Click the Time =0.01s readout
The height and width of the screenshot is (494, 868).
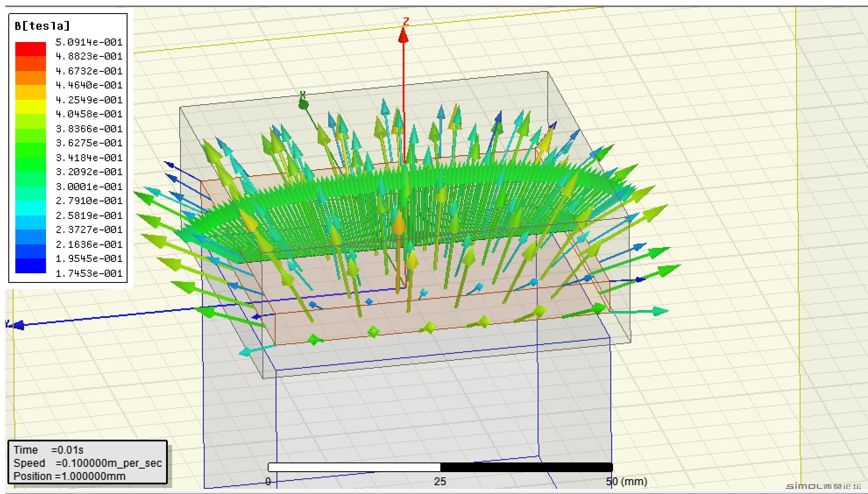point(48,450)
